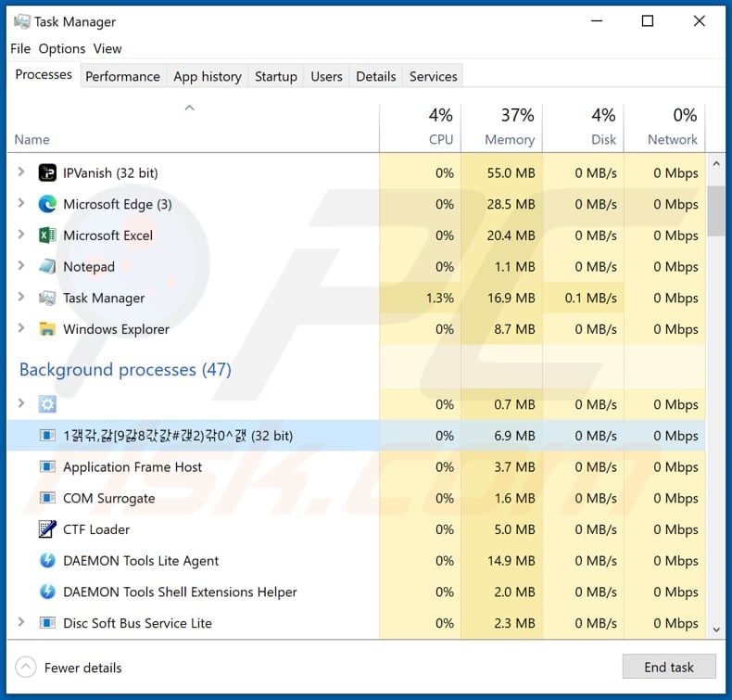Click the End task button
732x700 pixels.
[669, 668]
